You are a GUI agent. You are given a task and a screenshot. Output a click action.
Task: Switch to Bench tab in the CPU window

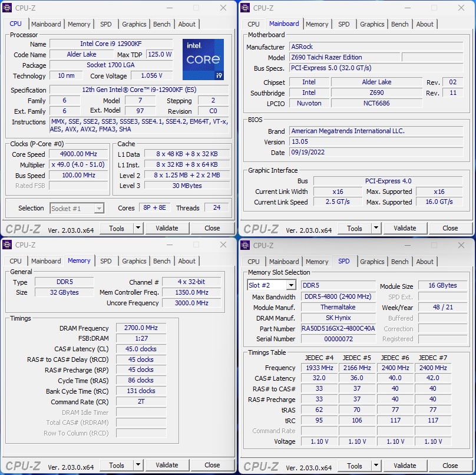(x=162, y=24)
